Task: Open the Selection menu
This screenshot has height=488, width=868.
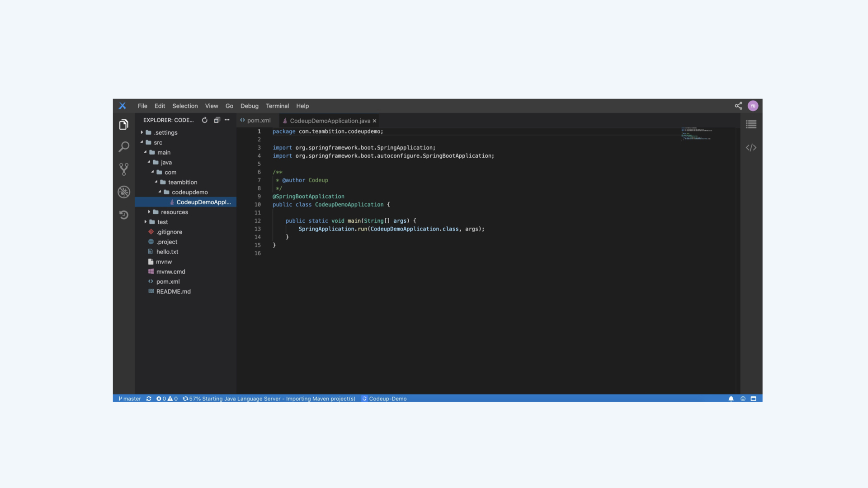Action: (185, 106)
